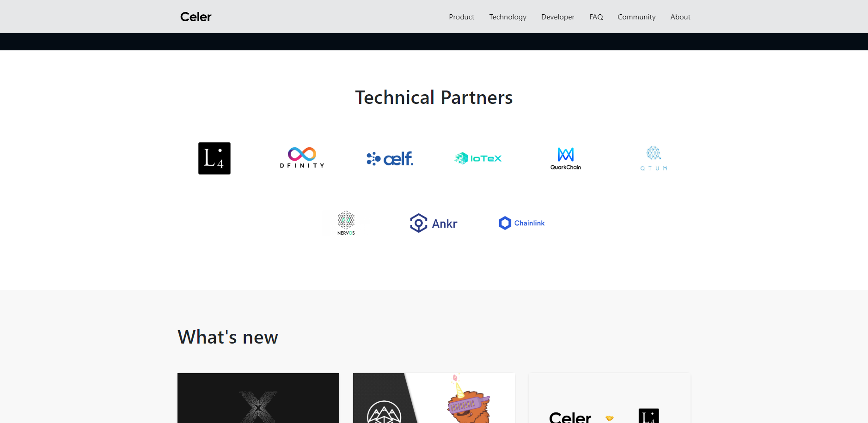Click the Celer logo in the header
Image resolution: width=868 pixels, height=423 pixels.
196,17
